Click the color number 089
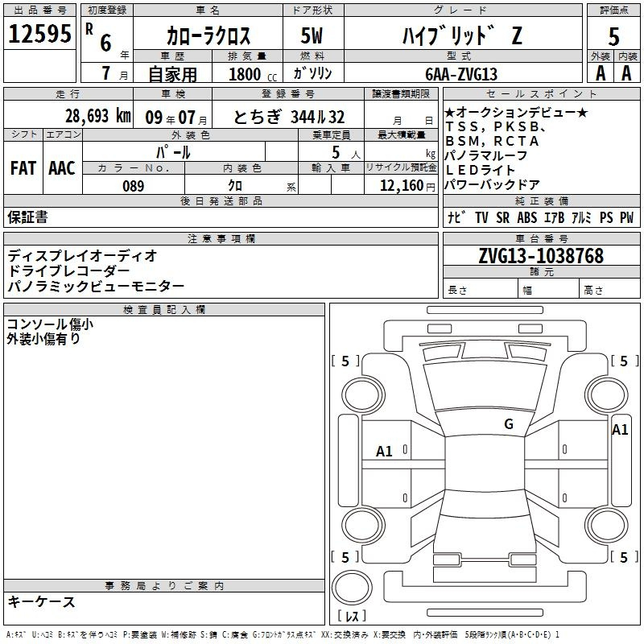Image resolution: width=644 pixels, height=644 pixels. [133, 186]
